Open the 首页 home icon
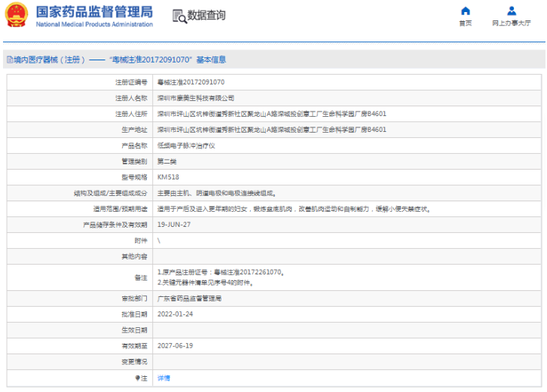Viewport: 547px width, 392px height. coord(466,11)
